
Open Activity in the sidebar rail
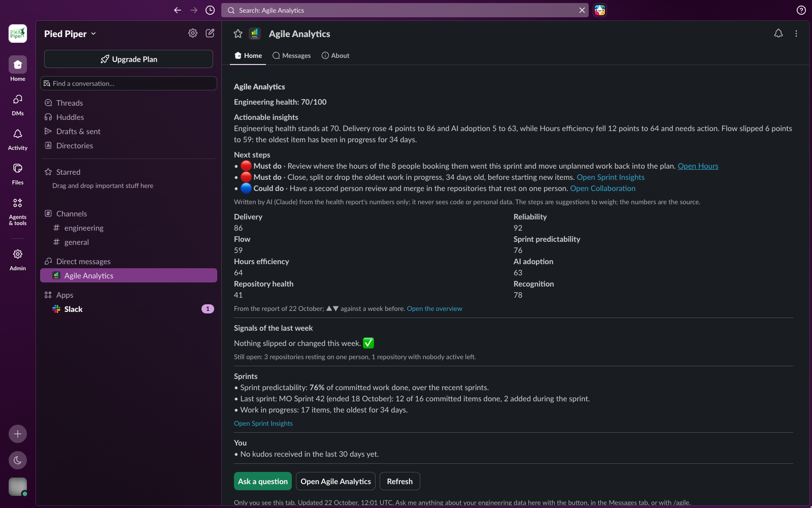coord(18,140)
